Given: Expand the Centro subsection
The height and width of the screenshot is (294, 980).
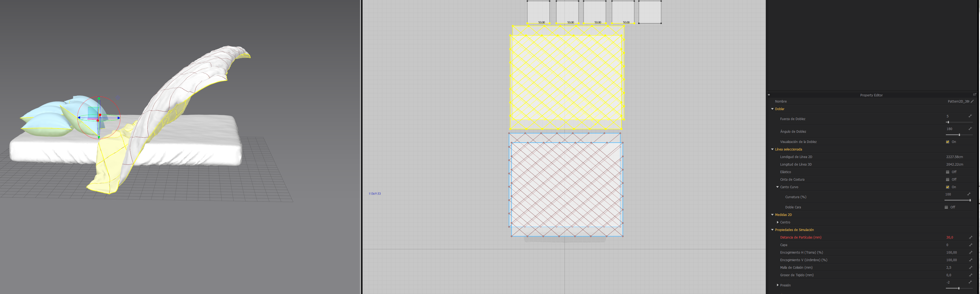Looking at the screenshot, I should 778,222.
